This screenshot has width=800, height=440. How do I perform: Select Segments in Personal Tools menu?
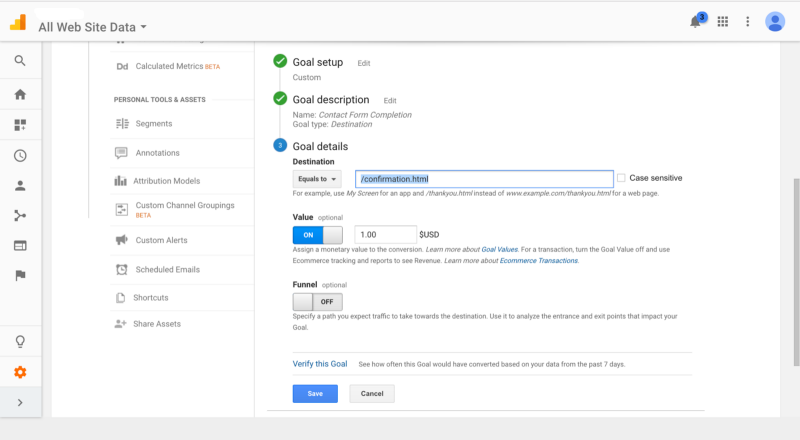153,123
